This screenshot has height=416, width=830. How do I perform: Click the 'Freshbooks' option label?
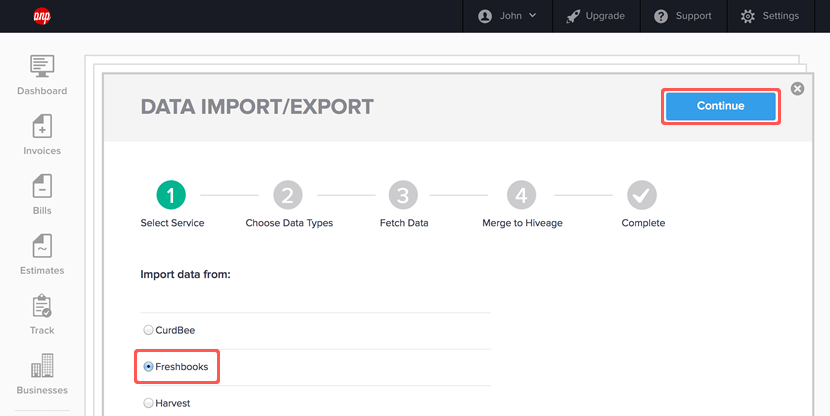point(182,366)
